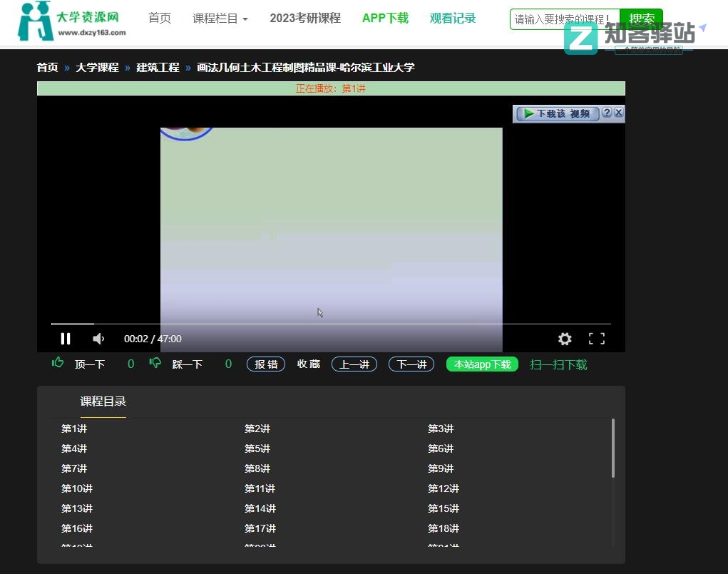Viewport: 728px width, 574px height.
Task: Go to next lecture 下一讲
Action: [411, 364]
